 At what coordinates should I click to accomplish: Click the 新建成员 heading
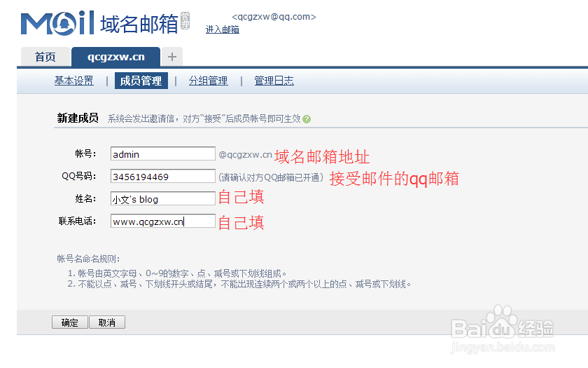(x=78, y=118)
